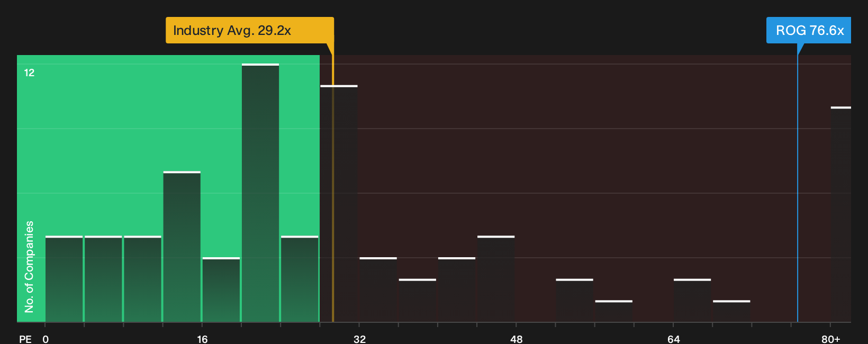The width and height of the screenshot is (868, 344).
Task: Click the Industry Avg. 29.2x label
Action: click(250, 30)
